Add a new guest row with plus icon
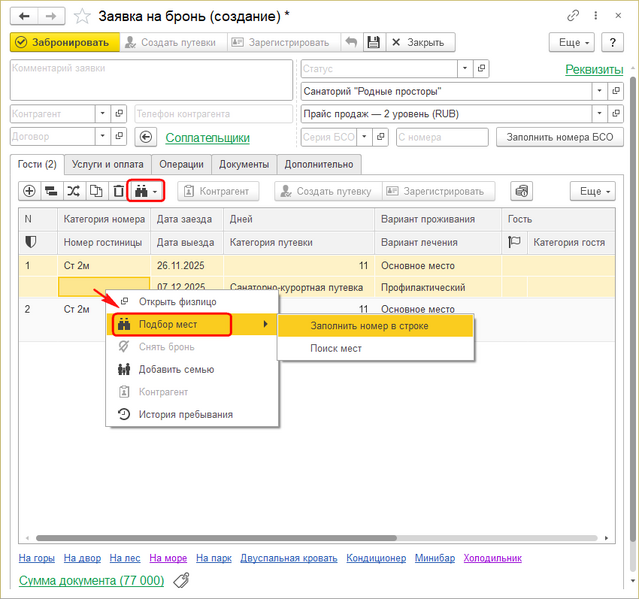Screen dimensions: 639x599 pos(29,191)
